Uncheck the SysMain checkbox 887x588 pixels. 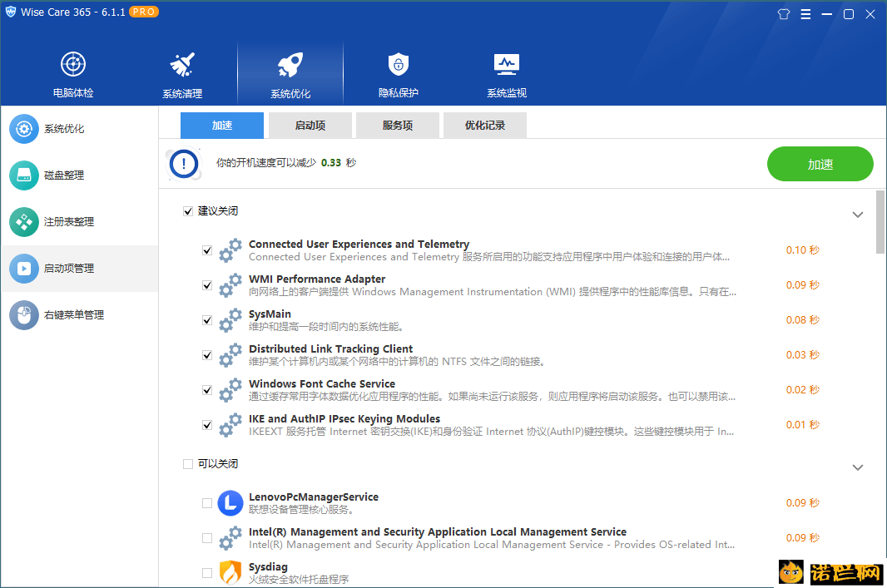tap(207, 320)
